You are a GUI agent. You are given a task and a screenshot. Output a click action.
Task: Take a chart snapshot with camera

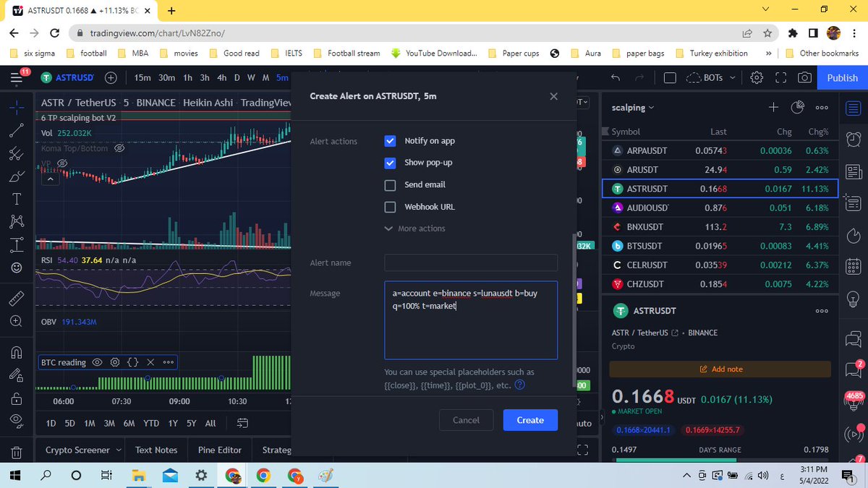(x=804, y=77)
